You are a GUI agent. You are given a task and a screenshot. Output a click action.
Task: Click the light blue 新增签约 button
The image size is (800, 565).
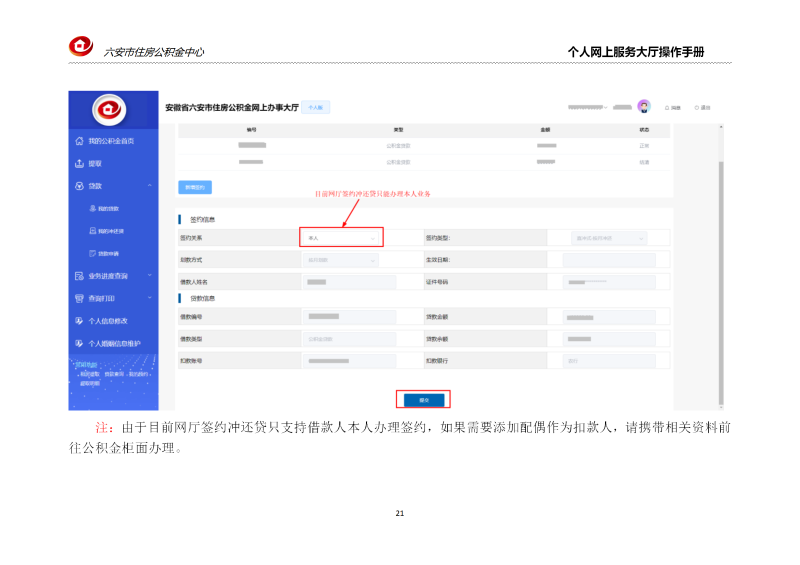pyautogui.click(x=195, y=187)
